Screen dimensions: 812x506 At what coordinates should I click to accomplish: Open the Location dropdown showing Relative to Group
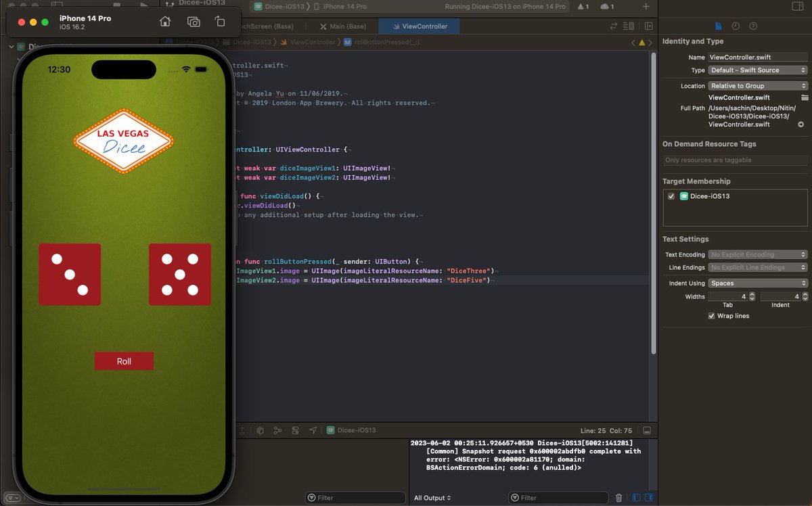pyautogui.click(x=757, y=85)
